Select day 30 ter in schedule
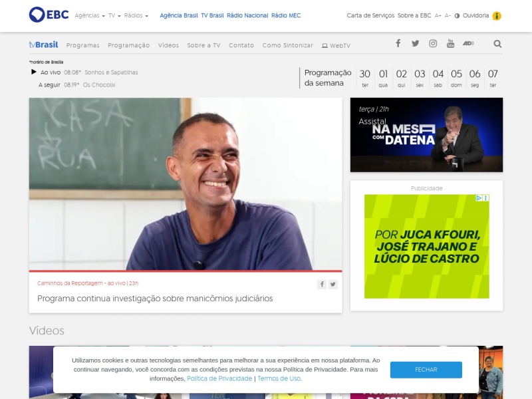This screenshot has height=399, width=532. pyautogui.click(x=364, y=78)
